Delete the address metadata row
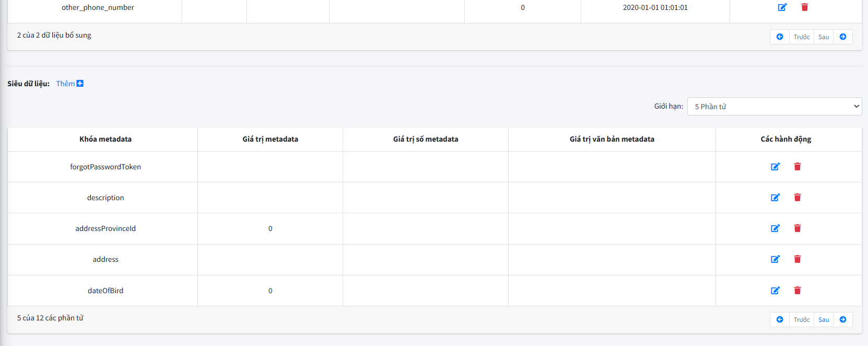 point(797,259)
